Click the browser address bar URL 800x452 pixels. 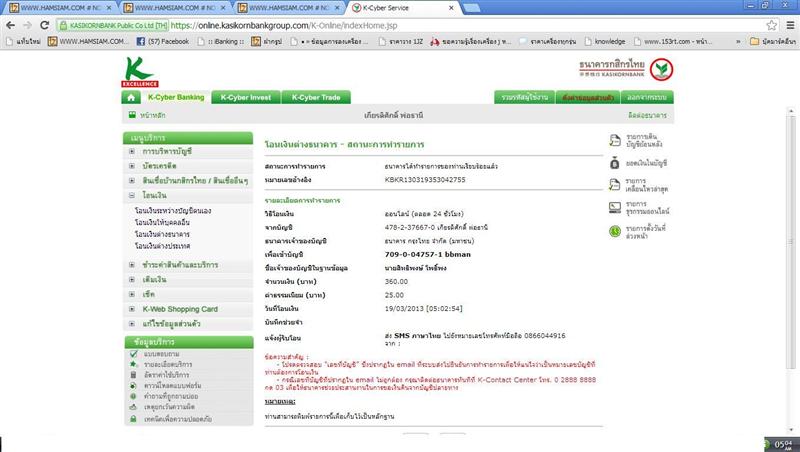click(x=284, y=25)
